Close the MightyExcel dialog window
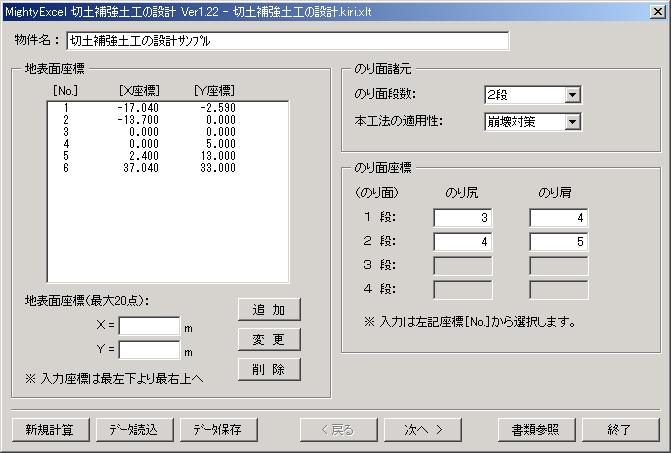This screenshot has width=671, height=453. pos(658,12)
